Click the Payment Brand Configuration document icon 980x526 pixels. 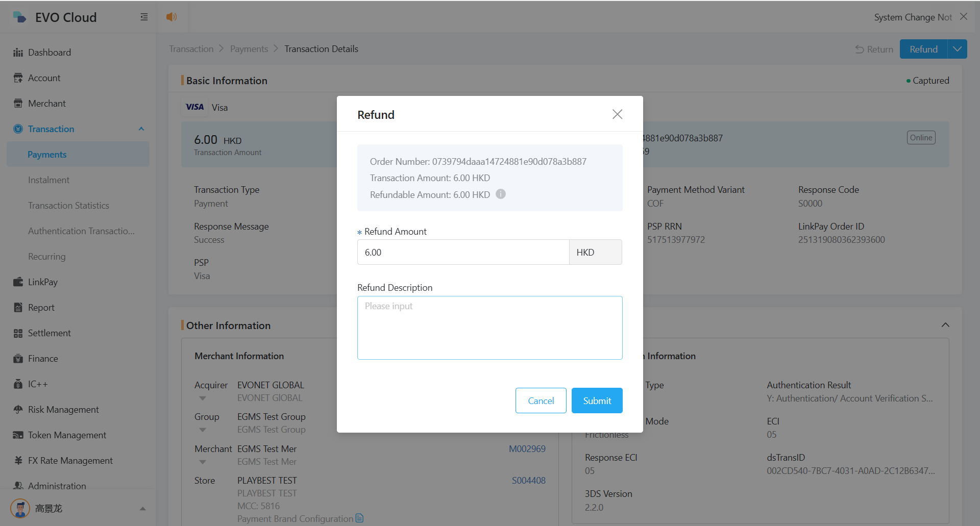click(360, 518)
